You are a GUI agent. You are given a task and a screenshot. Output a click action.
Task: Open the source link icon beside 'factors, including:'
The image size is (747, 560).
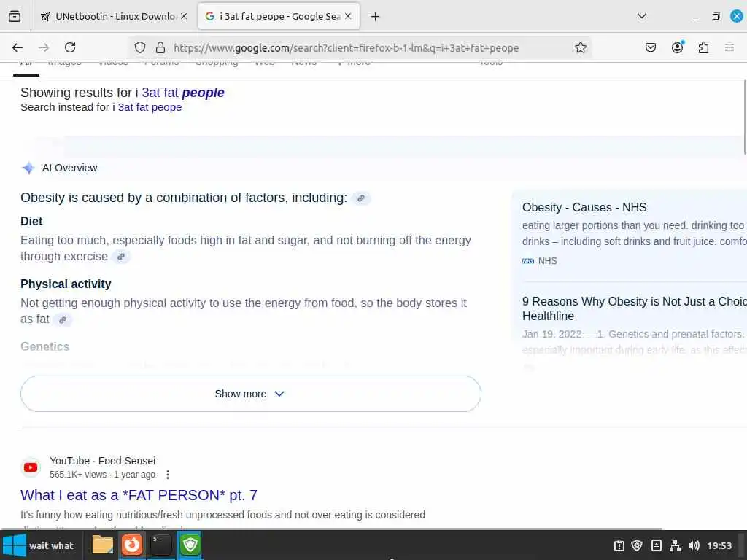360,198
